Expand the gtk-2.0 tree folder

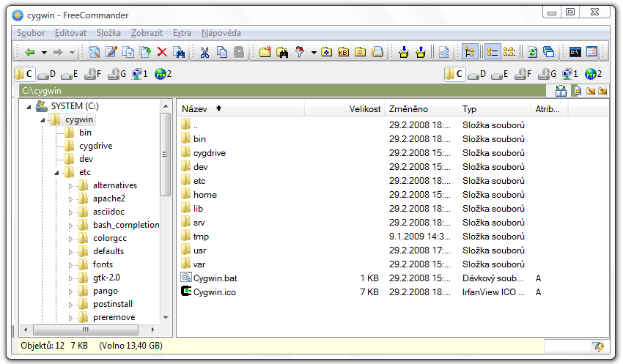tap(70, 278)
